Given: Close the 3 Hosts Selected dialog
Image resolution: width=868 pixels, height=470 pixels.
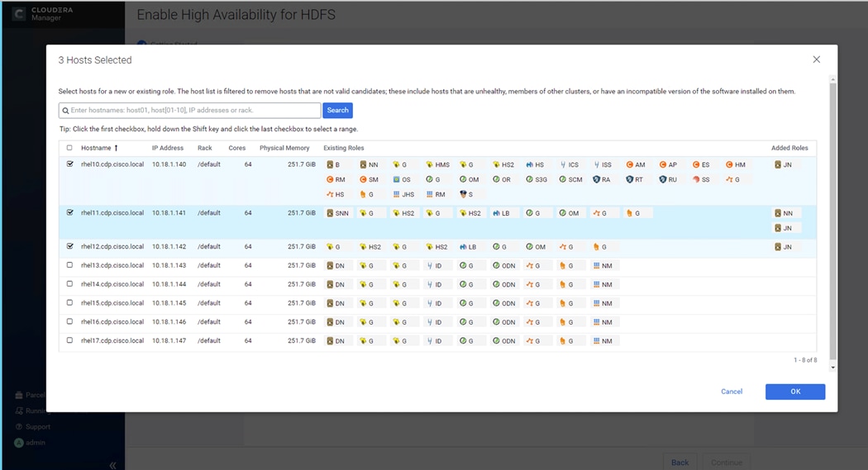Looking at the screenshot, I should tap(817, 59).
